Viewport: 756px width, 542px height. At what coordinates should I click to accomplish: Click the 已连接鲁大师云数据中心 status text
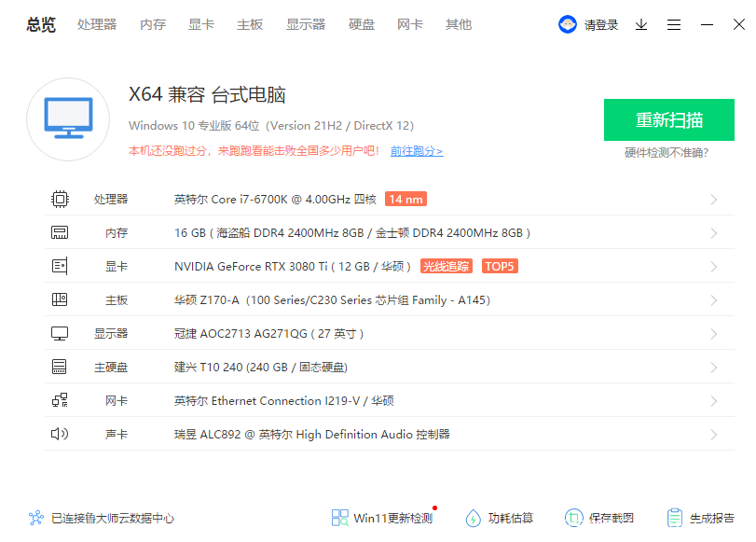pos(113,519)
